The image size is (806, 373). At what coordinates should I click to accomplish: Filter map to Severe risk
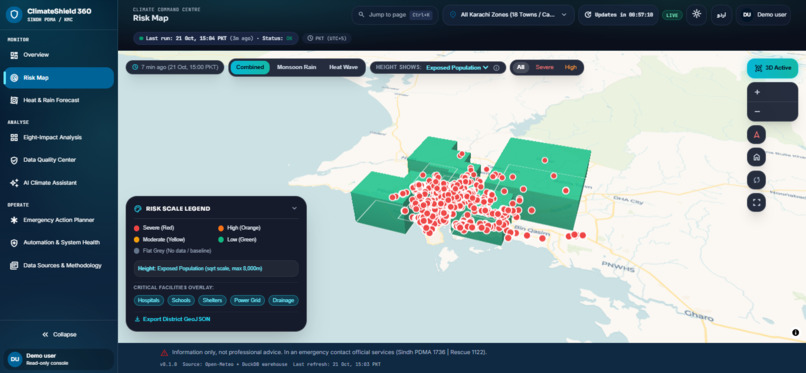pos(545,67)
